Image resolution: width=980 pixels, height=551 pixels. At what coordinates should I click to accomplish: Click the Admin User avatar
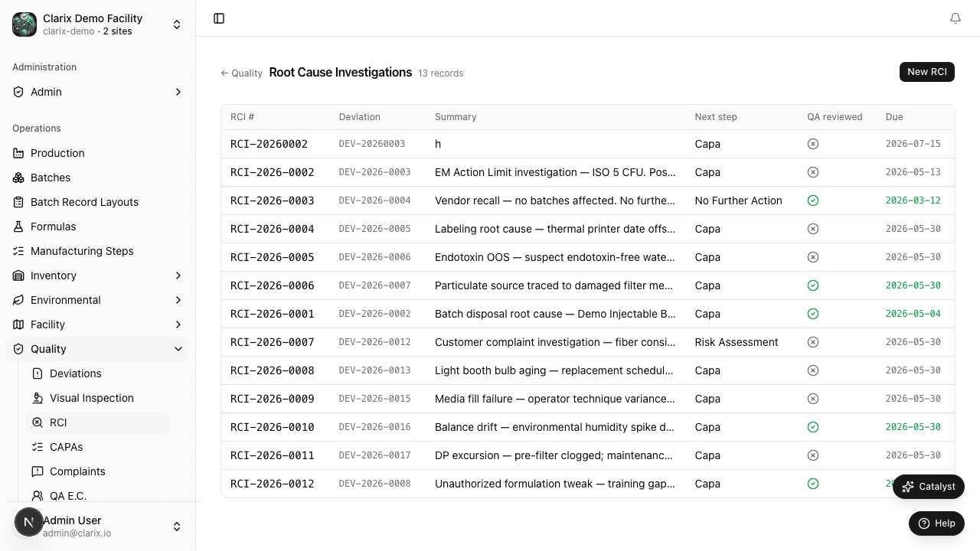coord(29,523)
